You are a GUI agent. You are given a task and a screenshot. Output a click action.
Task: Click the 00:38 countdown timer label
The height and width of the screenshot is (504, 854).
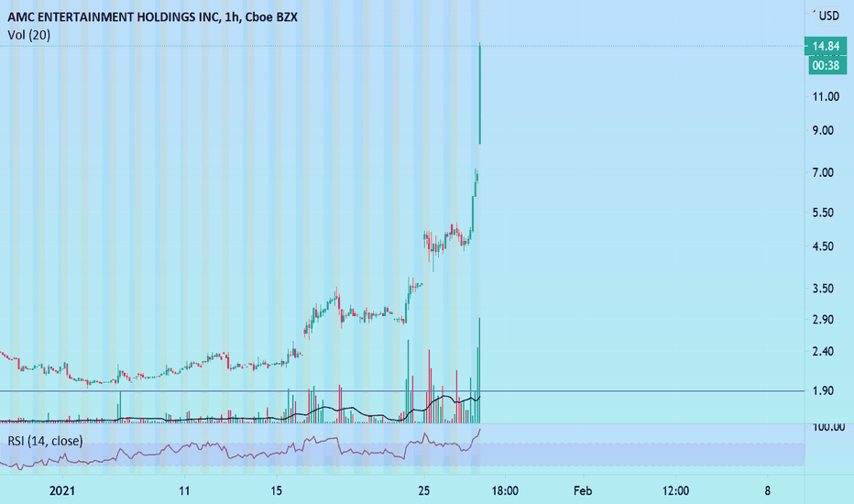coord(826,65)
